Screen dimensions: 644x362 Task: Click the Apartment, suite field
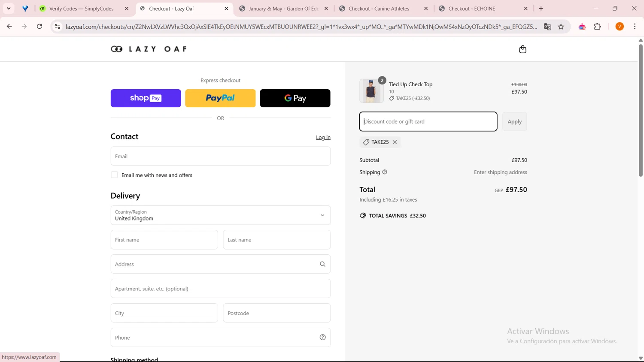click(x=220, y=289)
